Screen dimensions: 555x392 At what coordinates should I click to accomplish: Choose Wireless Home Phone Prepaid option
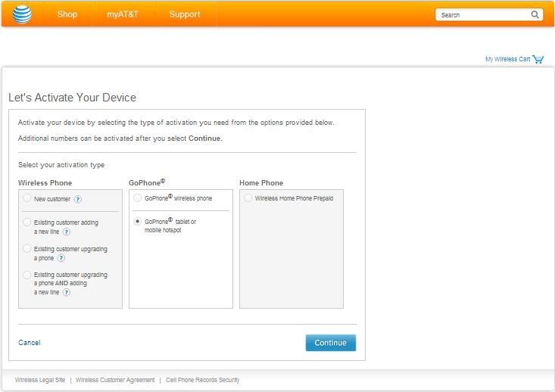(x=248, y=198)
